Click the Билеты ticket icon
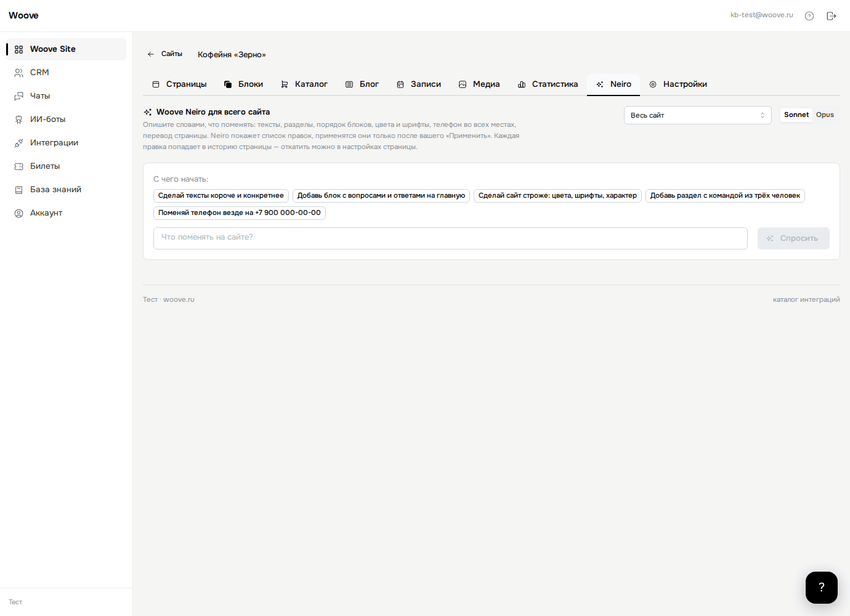The width and height of the screenshot is (850, 616). [18, 166]
